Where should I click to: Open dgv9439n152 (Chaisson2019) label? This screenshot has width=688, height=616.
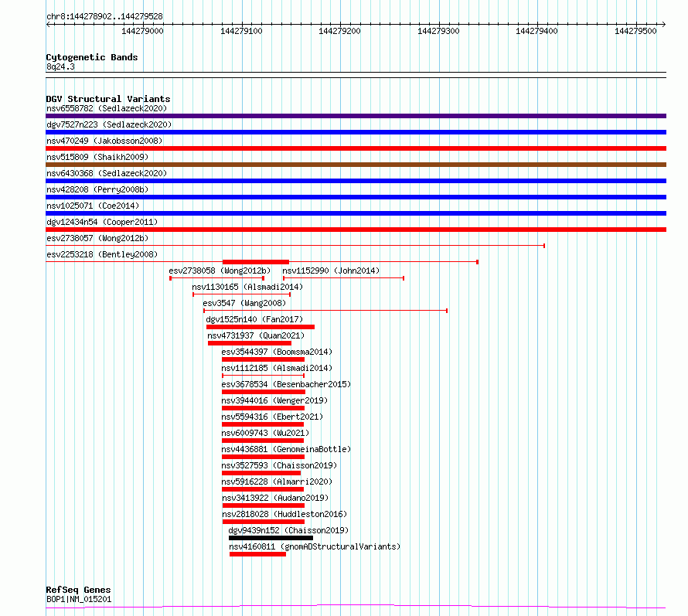point(288,530)
